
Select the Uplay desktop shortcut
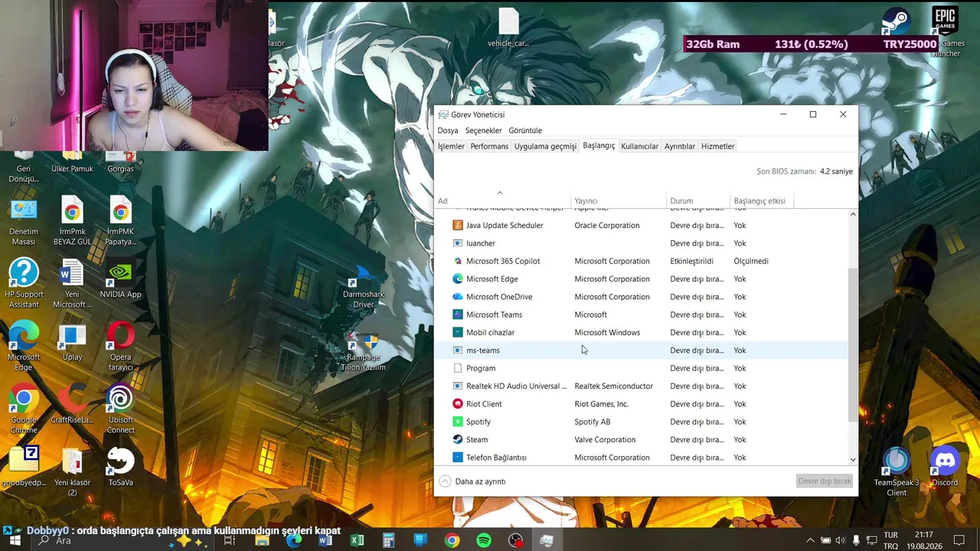click(x=72, y=342)
